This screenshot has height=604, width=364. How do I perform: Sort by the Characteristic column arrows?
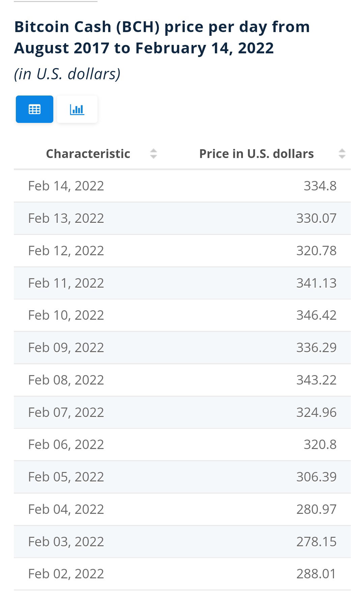153,154
